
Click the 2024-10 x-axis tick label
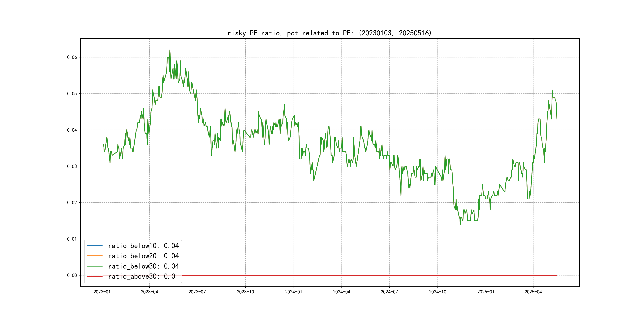point(437,292)
